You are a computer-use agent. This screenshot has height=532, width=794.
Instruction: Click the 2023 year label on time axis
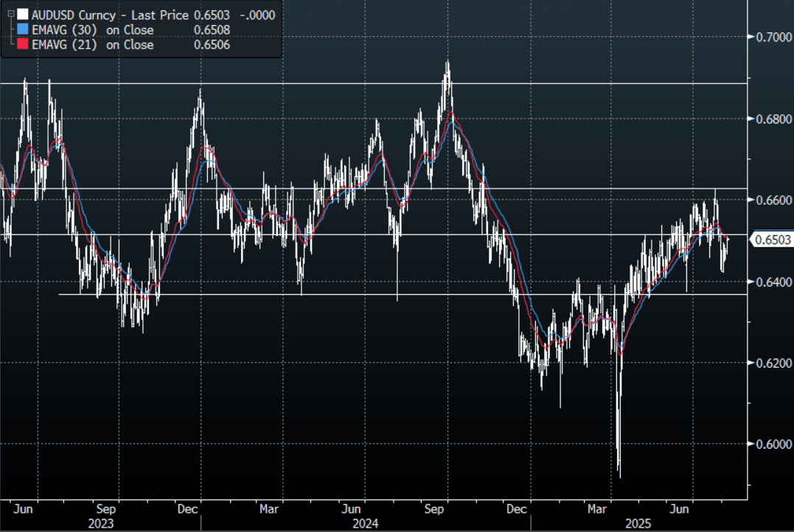100,524
